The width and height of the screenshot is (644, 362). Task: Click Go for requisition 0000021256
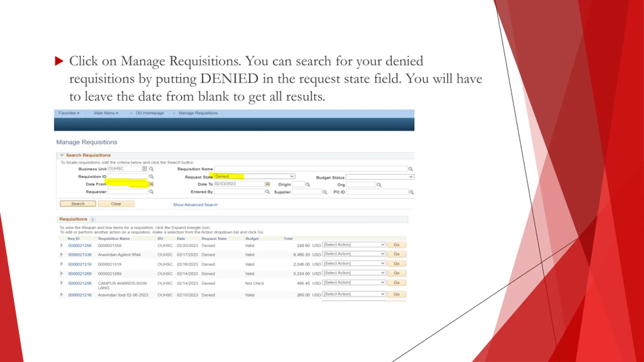pyautogui.click(x=397, y=283)
